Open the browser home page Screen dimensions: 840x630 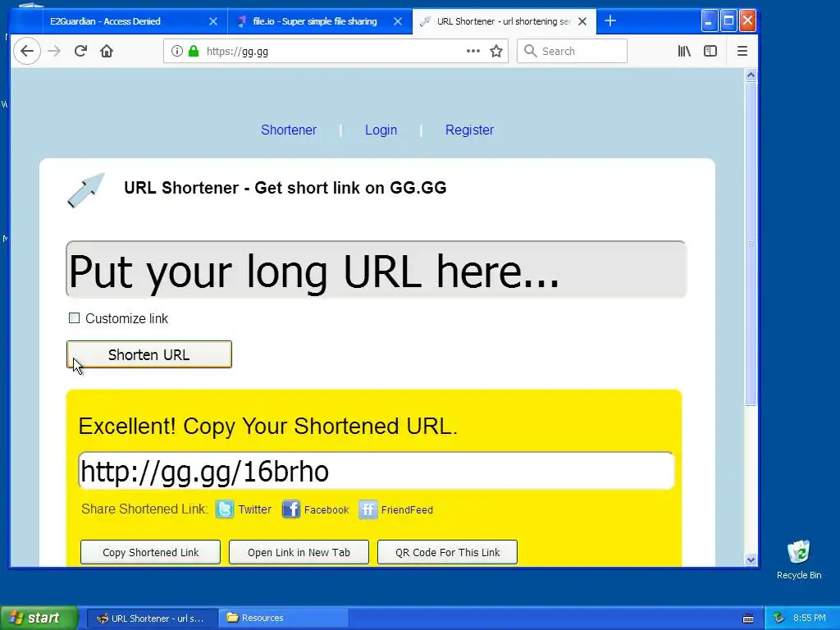click(x=107, y=52)
